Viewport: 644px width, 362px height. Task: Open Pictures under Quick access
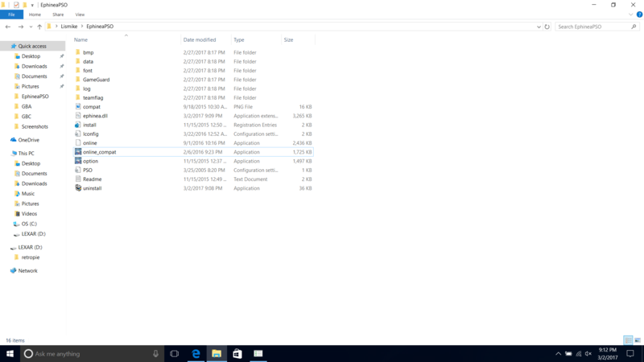(x=30, y=86)
